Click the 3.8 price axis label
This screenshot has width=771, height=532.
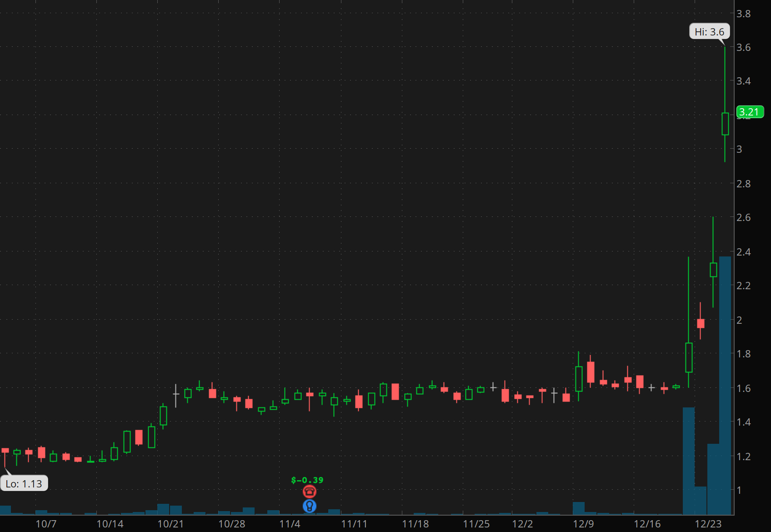point(744,14)
